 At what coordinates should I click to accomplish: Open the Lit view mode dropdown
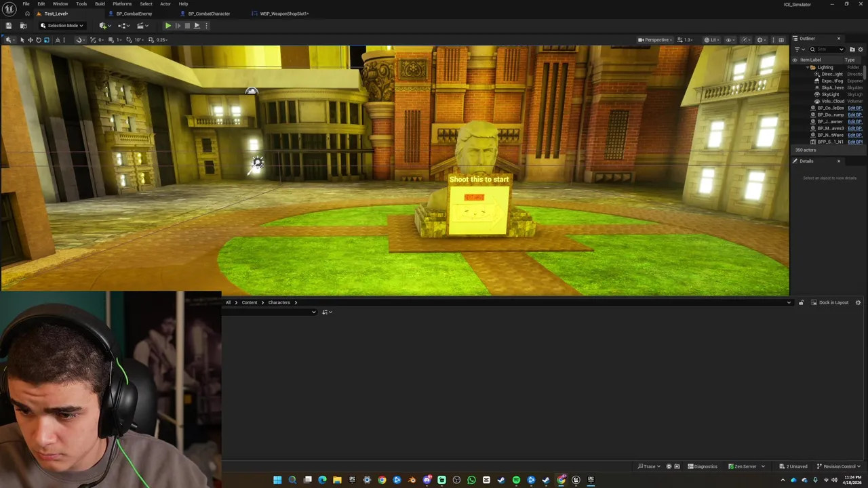[711, 40]
